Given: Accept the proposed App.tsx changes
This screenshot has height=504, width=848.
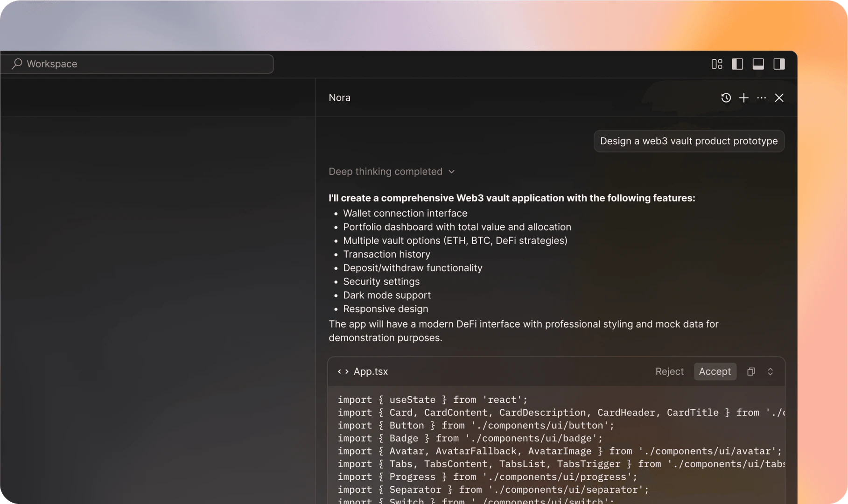Looking at the screenshot, I should tap(715, 371).
